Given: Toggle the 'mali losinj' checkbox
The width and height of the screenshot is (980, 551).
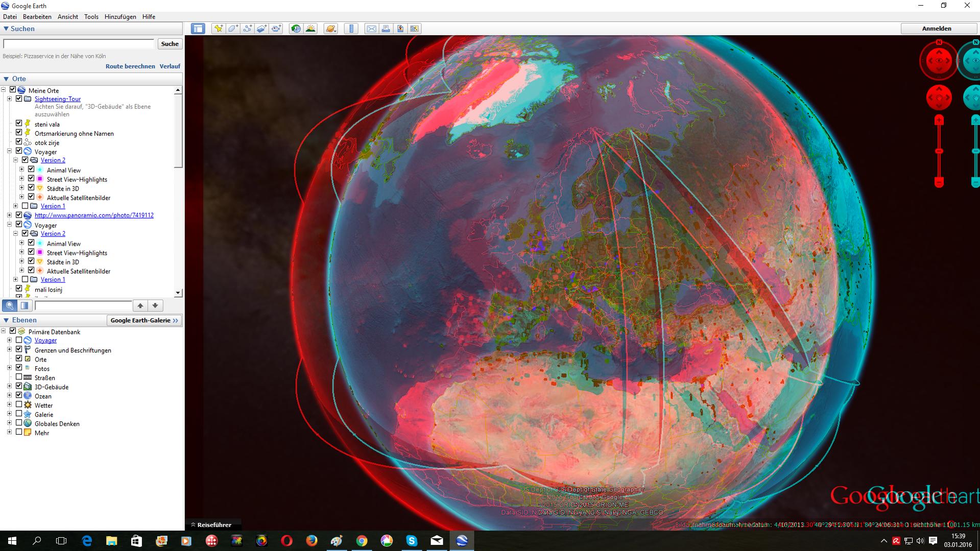Looking at the screenshot, I should point(19,289).
